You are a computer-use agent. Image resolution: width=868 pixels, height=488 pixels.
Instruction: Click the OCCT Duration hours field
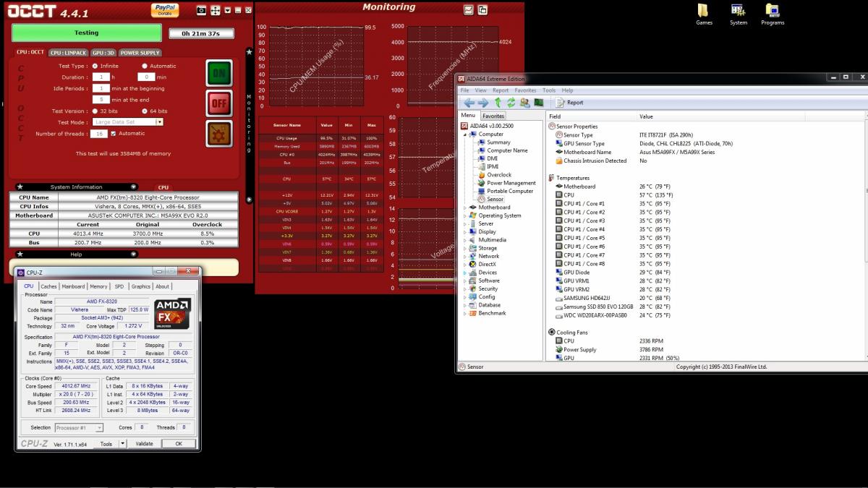tap(101, 77)
